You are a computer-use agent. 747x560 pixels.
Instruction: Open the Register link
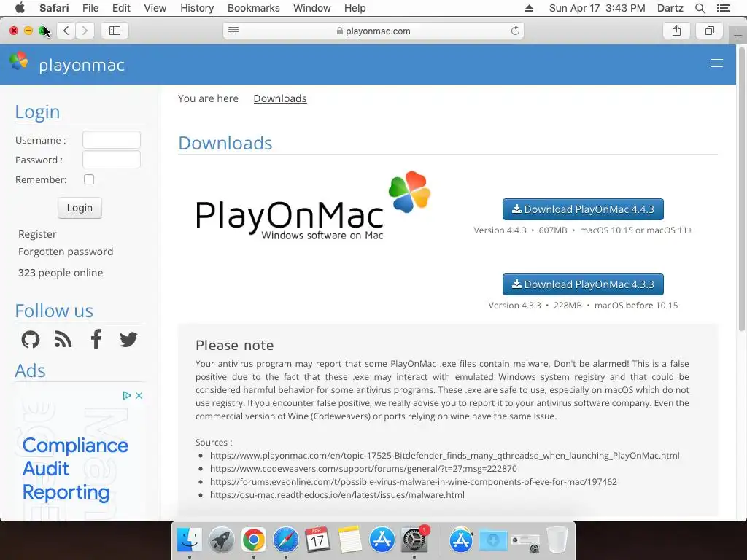point(37,234)
